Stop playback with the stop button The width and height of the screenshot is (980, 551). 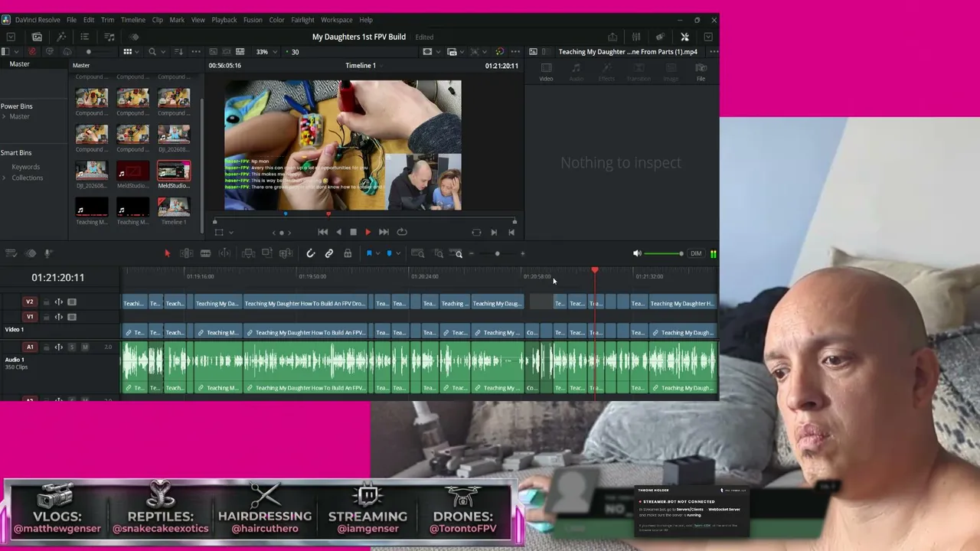coord(353,232)
